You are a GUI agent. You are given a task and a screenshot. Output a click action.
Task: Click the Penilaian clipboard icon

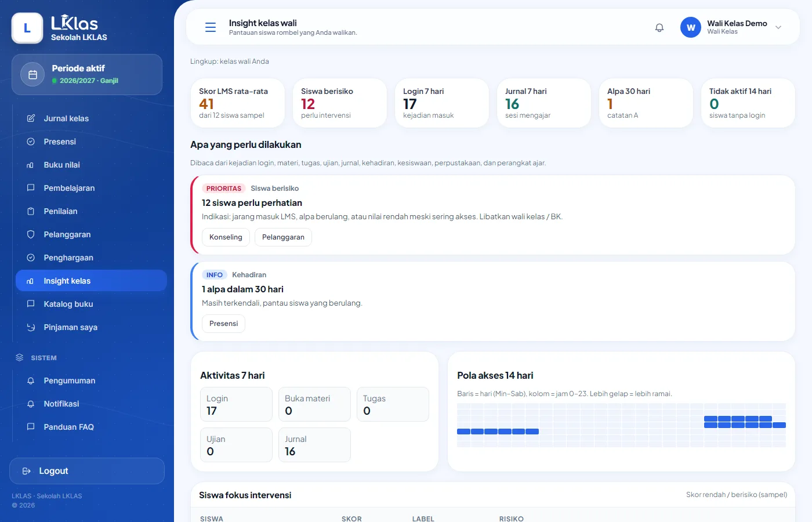point(31,211)
